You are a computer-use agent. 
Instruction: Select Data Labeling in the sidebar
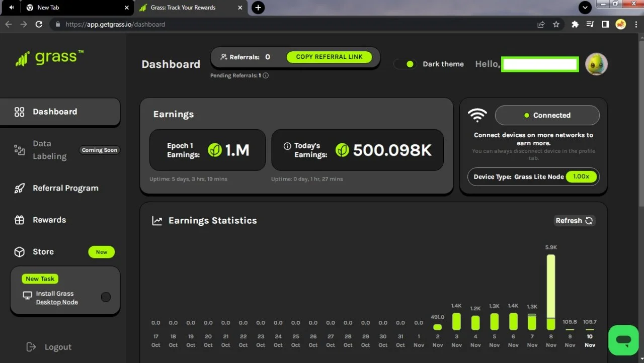(x=49, y=150)
